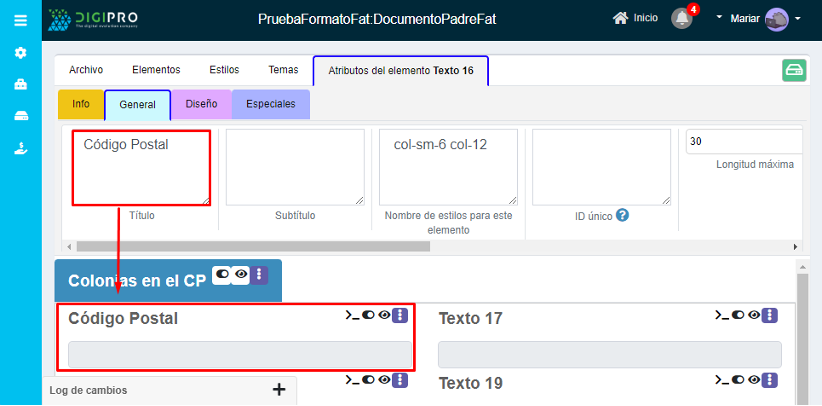The height and width of the screenshot is (406, 822).
Task: Open the three-dot menu on Texto 17
Action: tap(769, 315)
